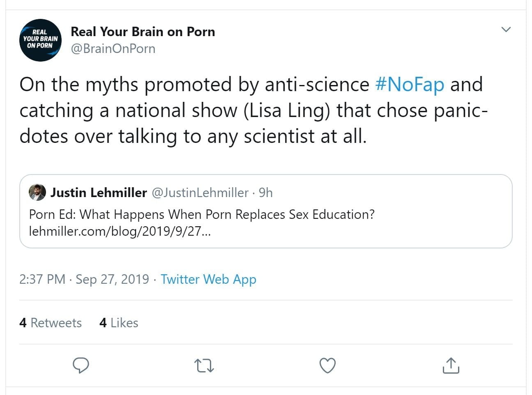
Task: View the 4 Likes list
Action: (x=119, y=323)
